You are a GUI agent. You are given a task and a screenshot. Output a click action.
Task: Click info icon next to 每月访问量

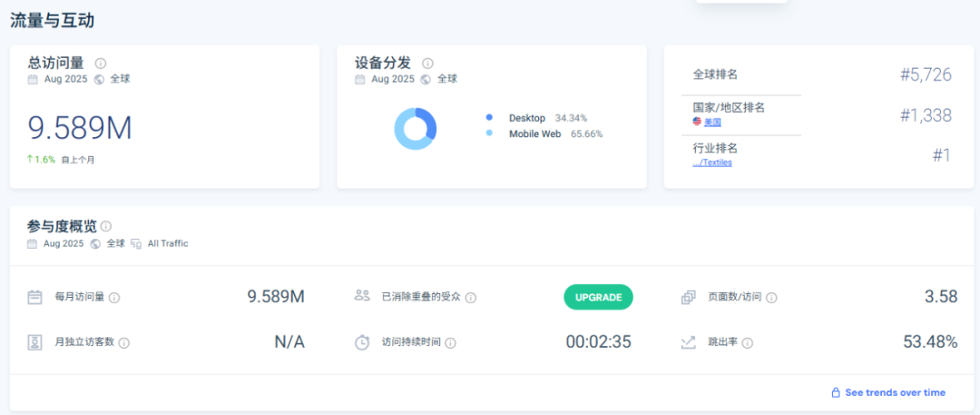(114, 297)
